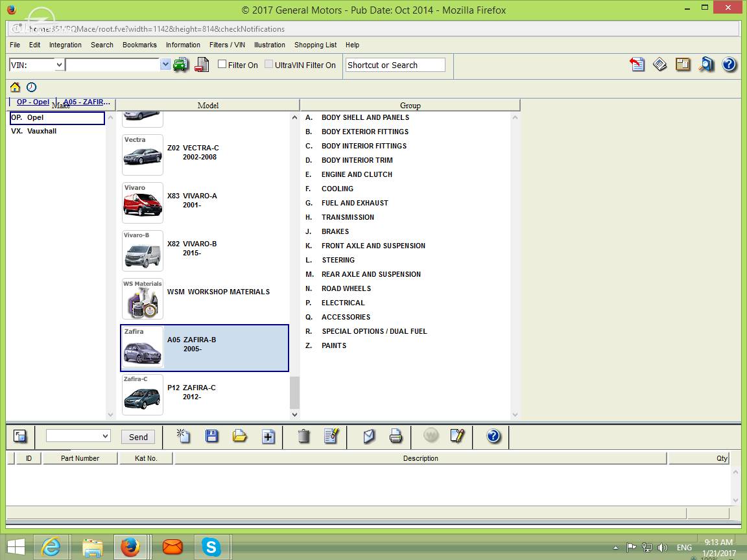Open the Information menu

(183, 45)
